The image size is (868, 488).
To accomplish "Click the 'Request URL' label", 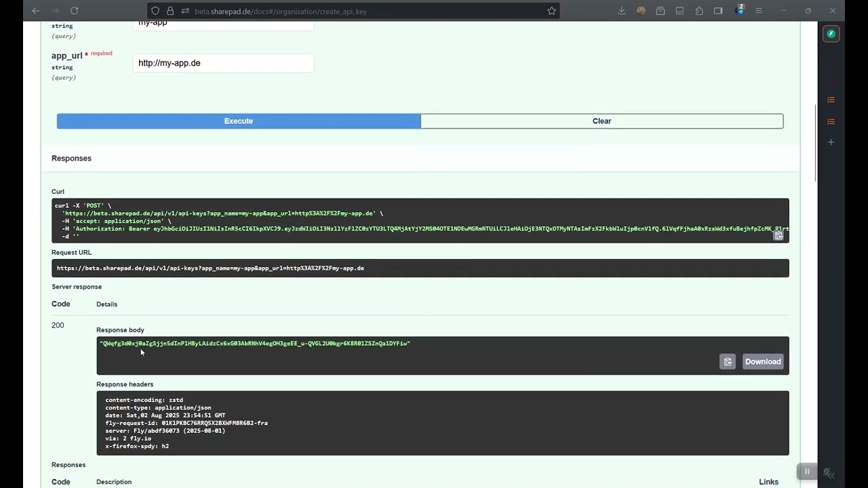I will 71,252.
